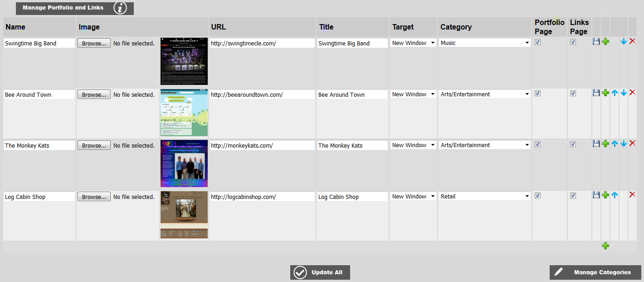Screen dimensions: 644x282
Task: Browse for a Swingtime Big Band image
Action: pos(94,43)
